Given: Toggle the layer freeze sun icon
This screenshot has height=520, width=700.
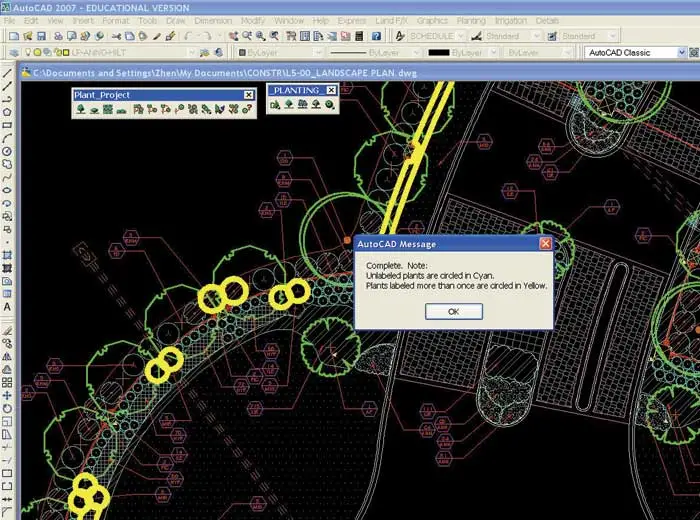Looking at the screenshot, I should pyautogui.click(x=38, y=52).
